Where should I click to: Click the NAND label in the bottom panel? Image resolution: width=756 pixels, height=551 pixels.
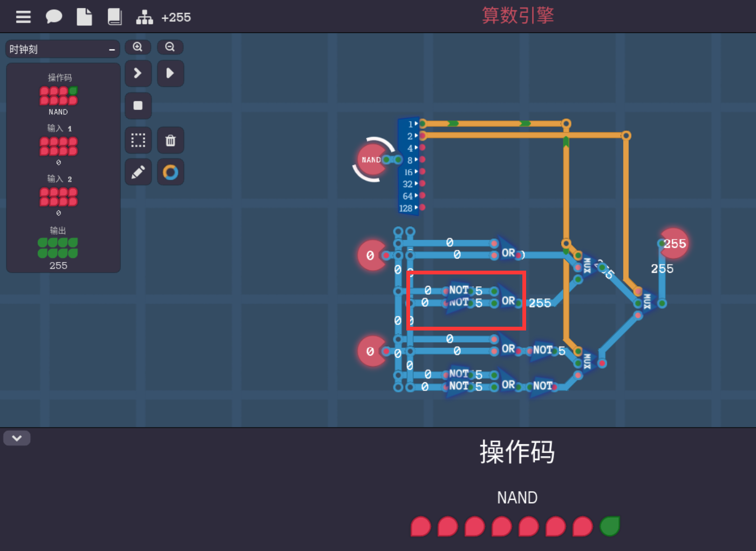coord(517,498)
